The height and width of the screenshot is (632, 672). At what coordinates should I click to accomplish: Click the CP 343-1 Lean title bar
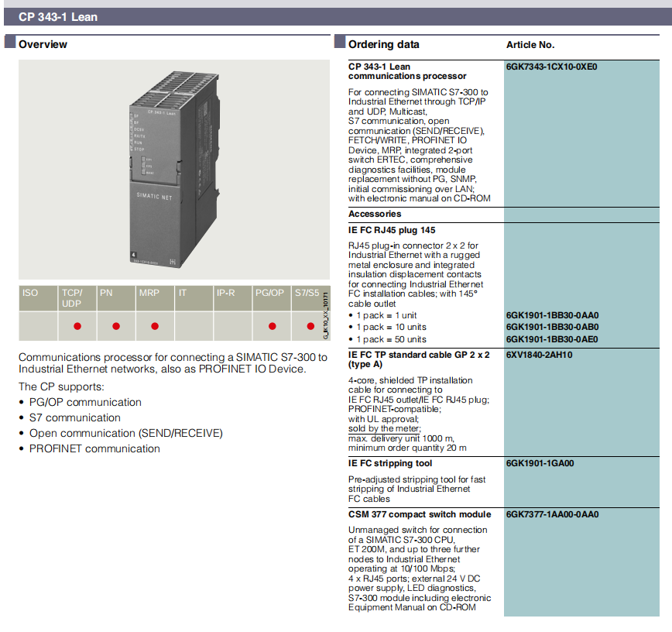[336, 16]
